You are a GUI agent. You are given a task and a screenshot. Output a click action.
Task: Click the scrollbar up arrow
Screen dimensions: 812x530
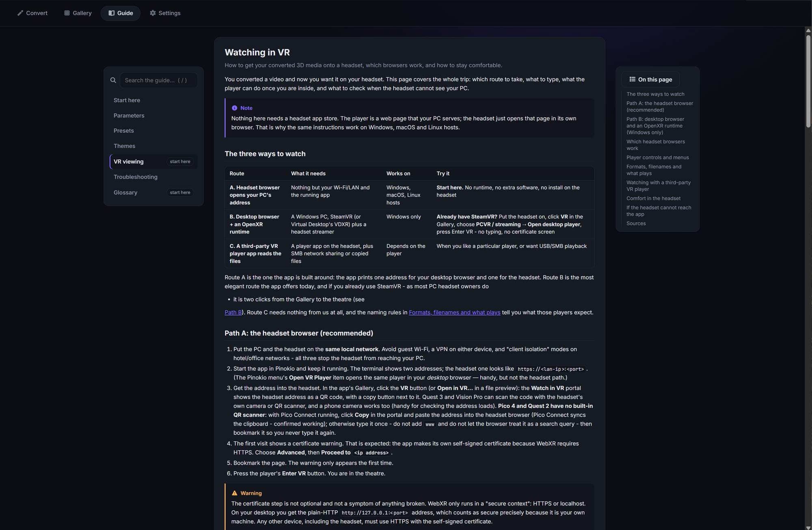pyautogui.click(x=808, y=30)
